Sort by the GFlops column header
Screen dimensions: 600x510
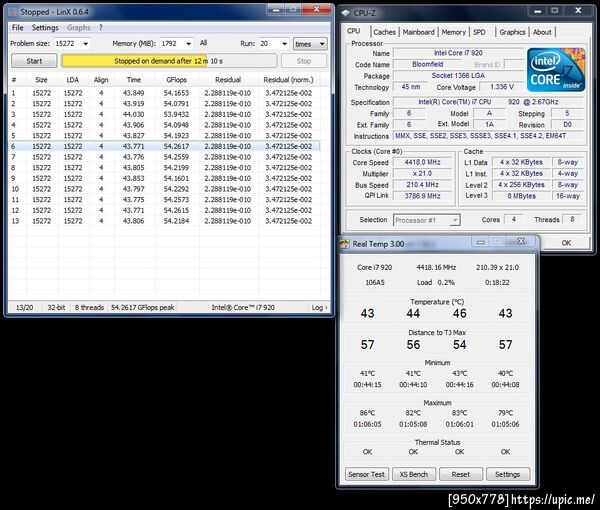point(176,80)
